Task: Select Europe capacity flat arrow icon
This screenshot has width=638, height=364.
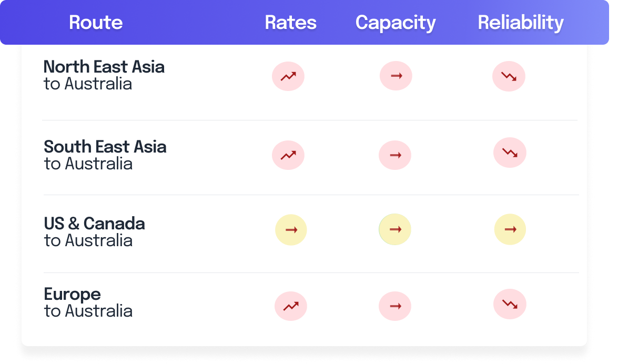Action: coord(395,306)
